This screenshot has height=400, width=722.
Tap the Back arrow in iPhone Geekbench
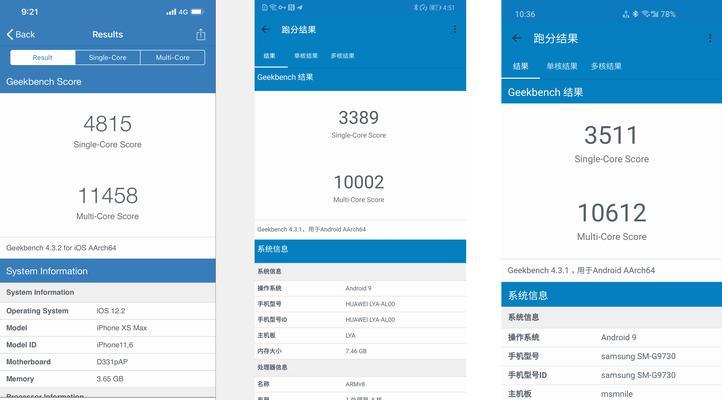click(21, 35)
